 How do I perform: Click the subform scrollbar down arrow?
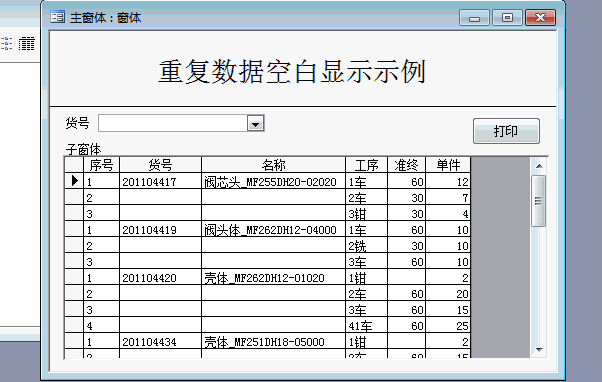pos(539,350)
